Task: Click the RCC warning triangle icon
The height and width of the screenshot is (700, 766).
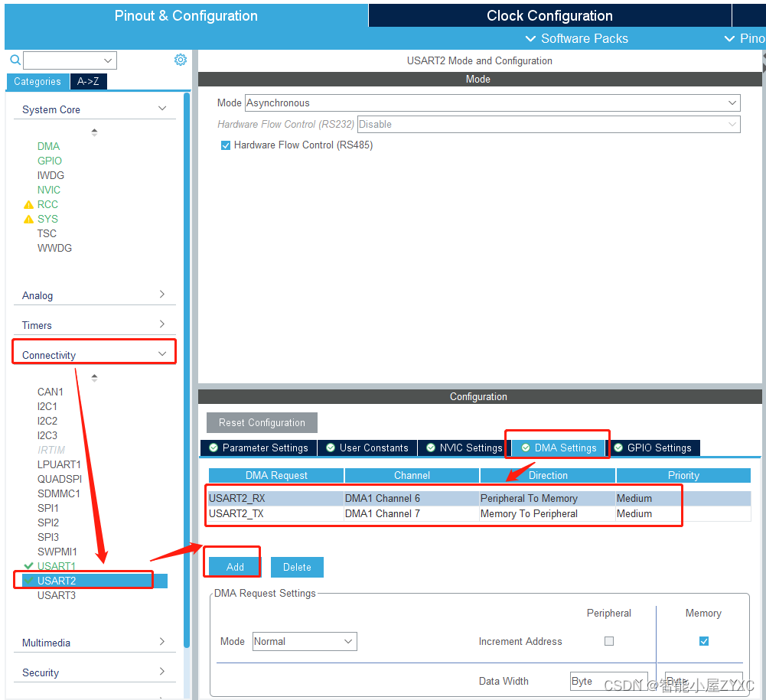Action: coord(29,205)
